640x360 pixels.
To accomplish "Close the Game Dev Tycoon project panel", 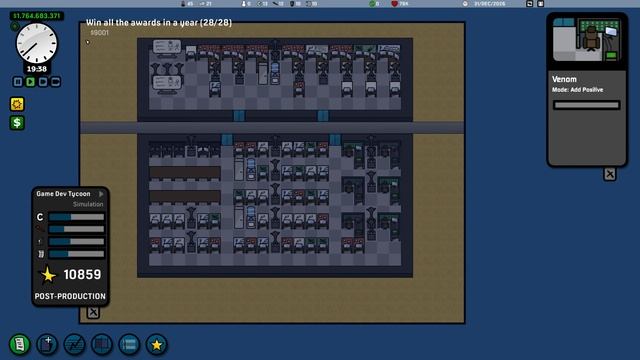I will 93,313.
